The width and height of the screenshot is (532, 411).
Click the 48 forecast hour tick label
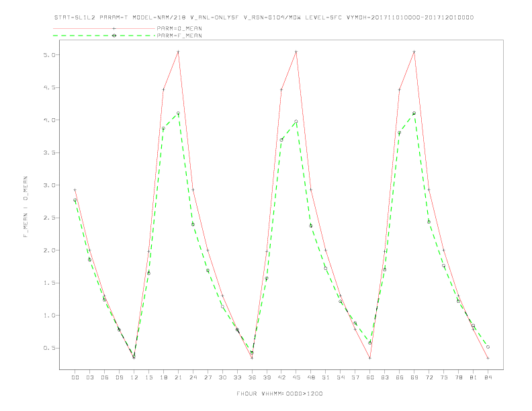tap(311, 377)
